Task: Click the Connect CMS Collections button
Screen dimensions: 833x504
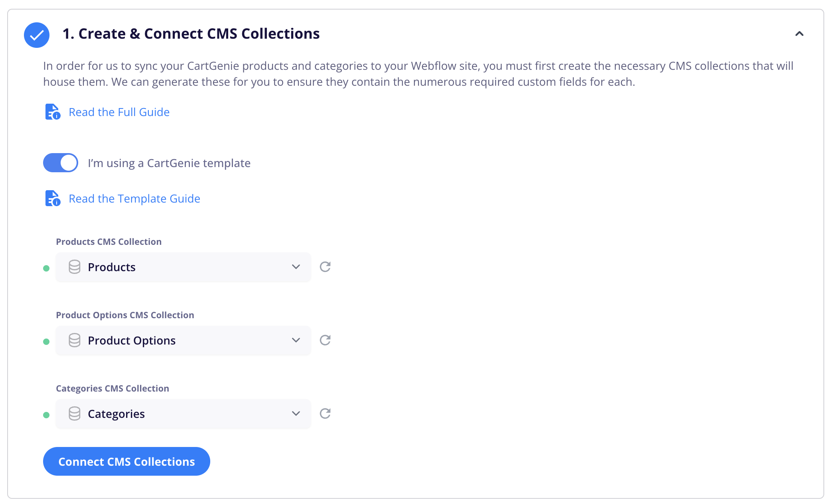Action: click(x=126, y=461)
